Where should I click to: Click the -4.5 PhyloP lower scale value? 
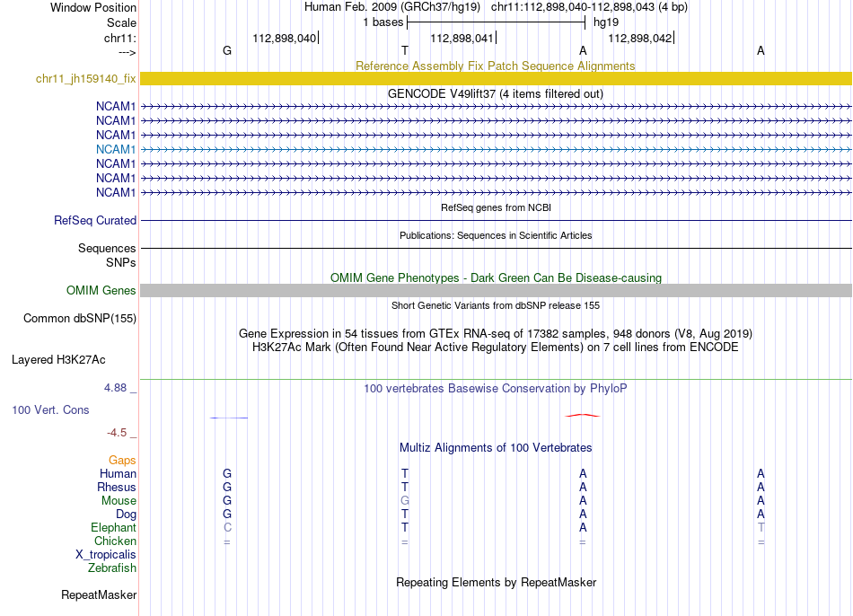pos(117,433)
